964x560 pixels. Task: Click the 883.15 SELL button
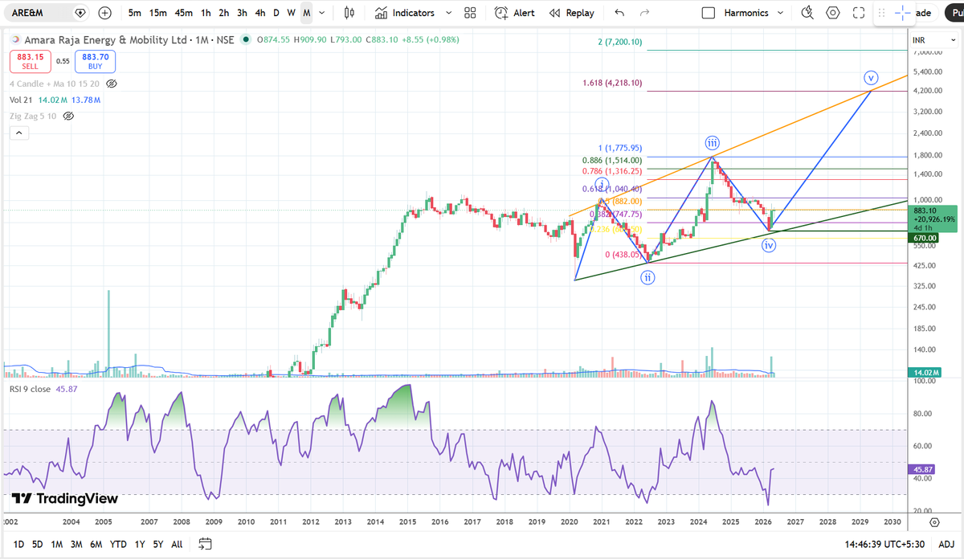[31, 61]
